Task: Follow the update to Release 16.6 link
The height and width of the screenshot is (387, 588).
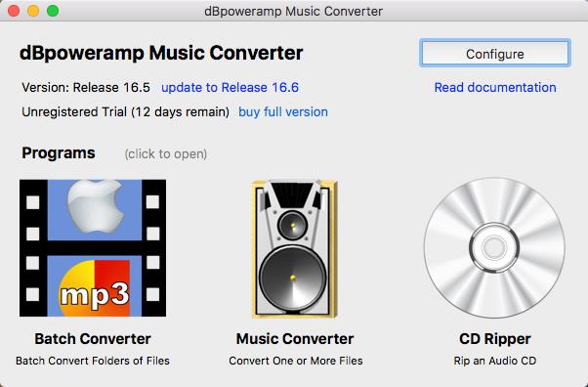Action: [x=230, y=87]
